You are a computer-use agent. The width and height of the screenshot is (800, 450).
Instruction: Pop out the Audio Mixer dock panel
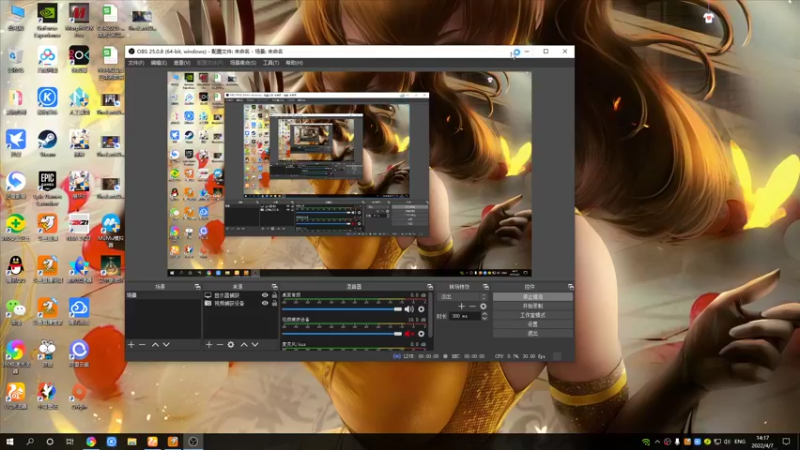(430, 287)
